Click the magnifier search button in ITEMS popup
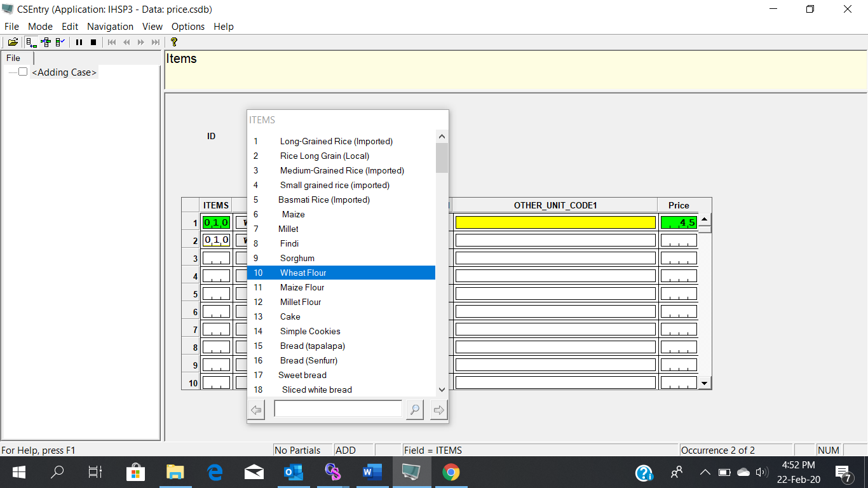Screen dimensions: 868x488 point(415,410)
